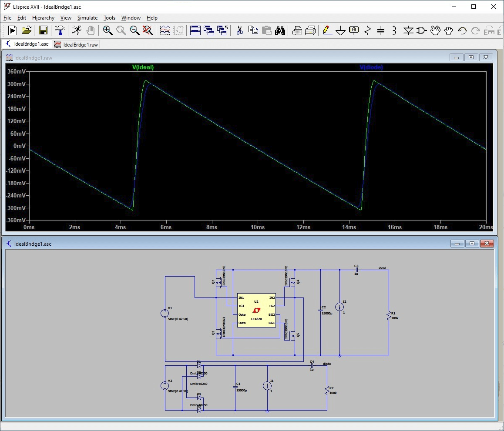
Task: Select the Move open-hand tool
Action: 435,30
